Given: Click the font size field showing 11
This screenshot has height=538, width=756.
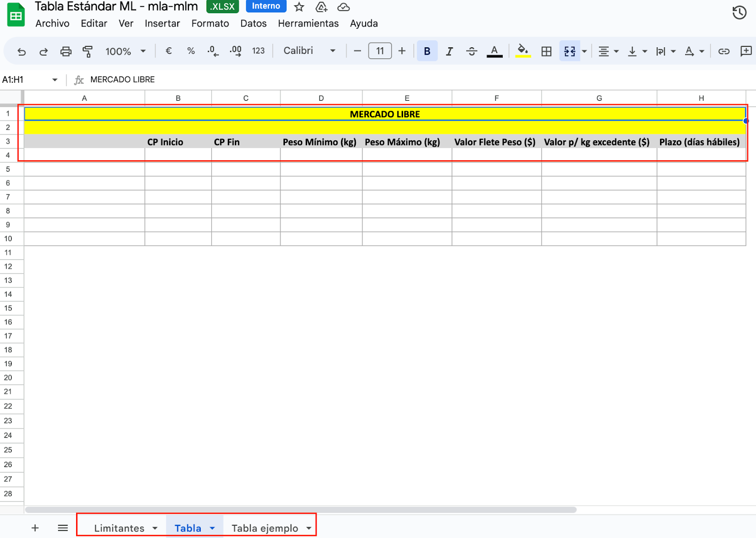Looking at the screenshot, I should pyautogui.click(x=380, y=51).
